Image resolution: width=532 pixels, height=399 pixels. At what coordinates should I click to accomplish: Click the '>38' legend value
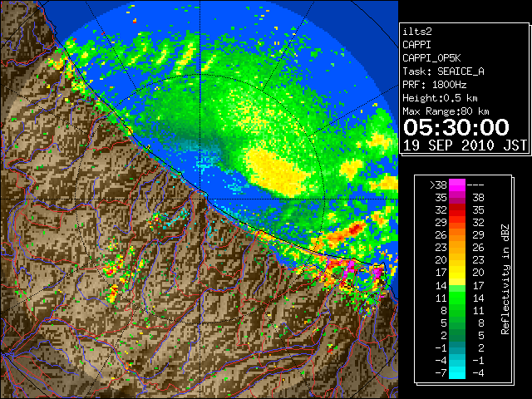438,185
